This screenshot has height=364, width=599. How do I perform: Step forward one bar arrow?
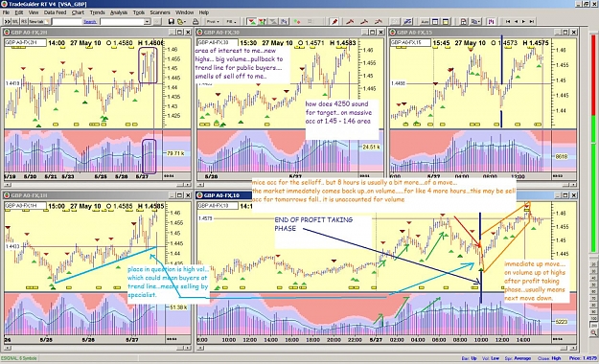tap(523, 22)
